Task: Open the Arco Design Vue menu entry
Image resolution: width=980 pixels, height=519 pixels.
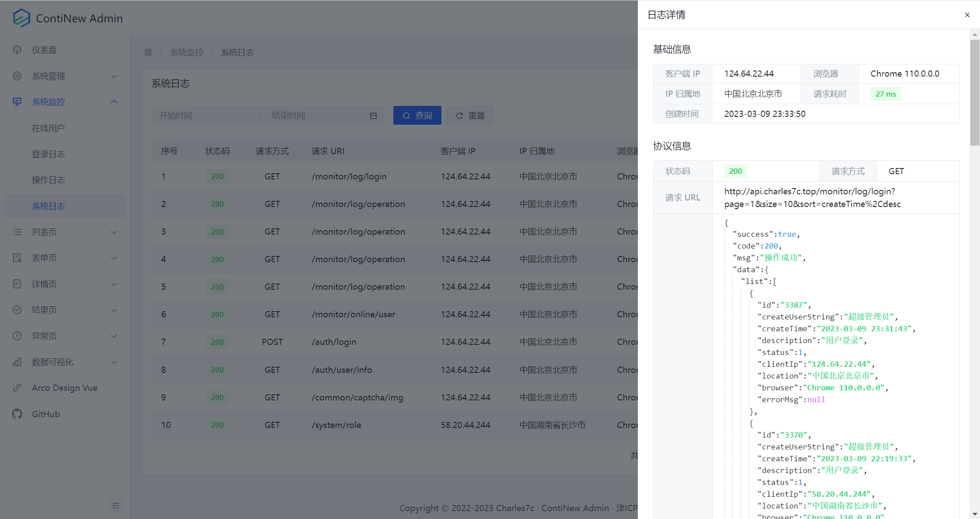Action: point(65,388)
